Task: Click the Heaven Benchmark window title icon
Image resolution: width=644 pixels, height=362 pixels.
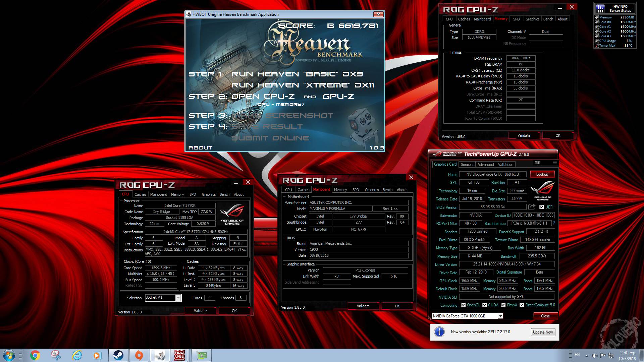Action: click(189, 14)
